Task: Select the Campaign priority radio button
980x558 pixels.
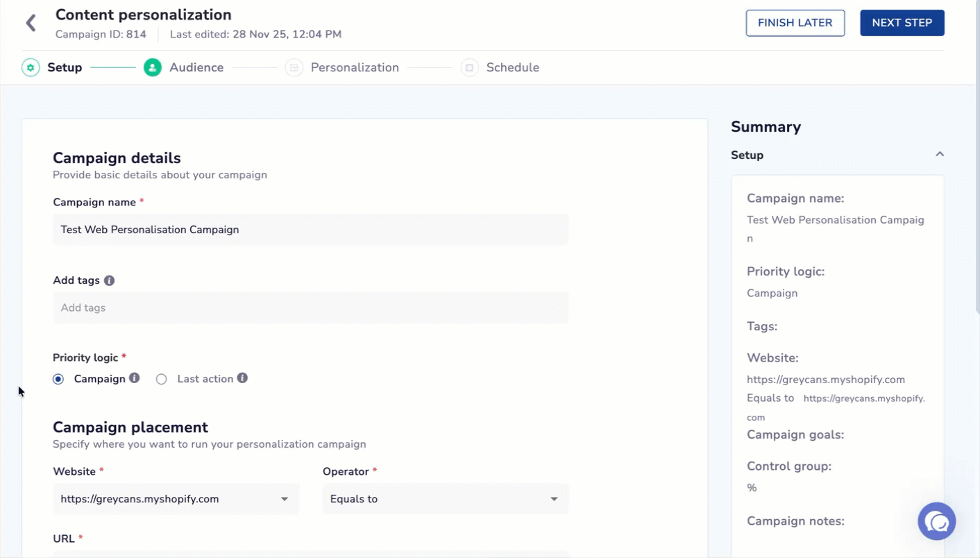Action: coord(58,379)
